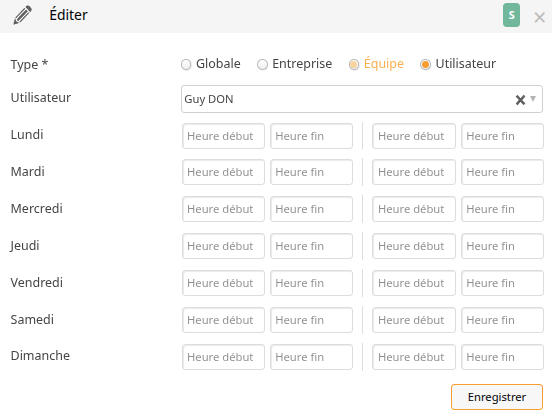Focus Dimanche first Heure fin field
This screenshot has width=552, height=419.
[311, 357]
